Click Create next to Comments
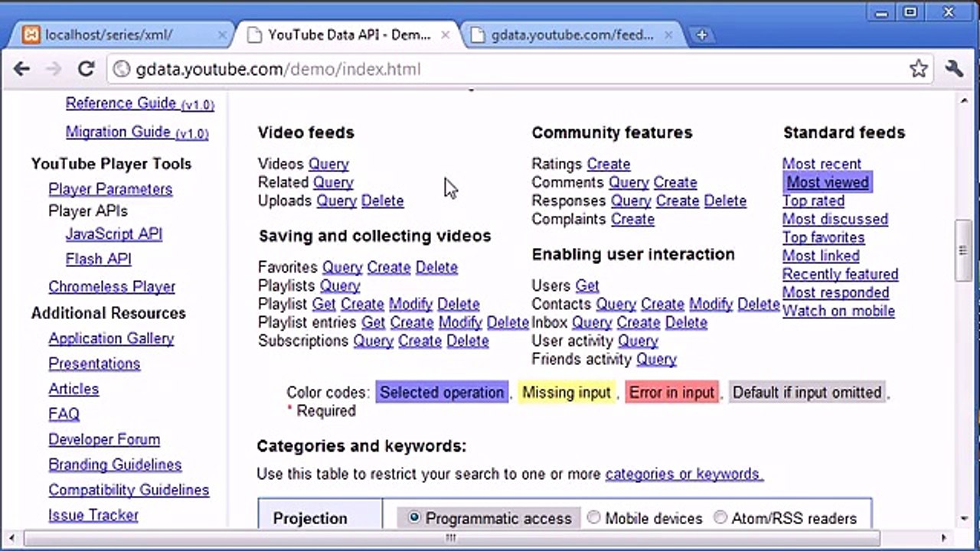This screenshot has height=551, width=980. pyautogui.click(x=675, y=182)
